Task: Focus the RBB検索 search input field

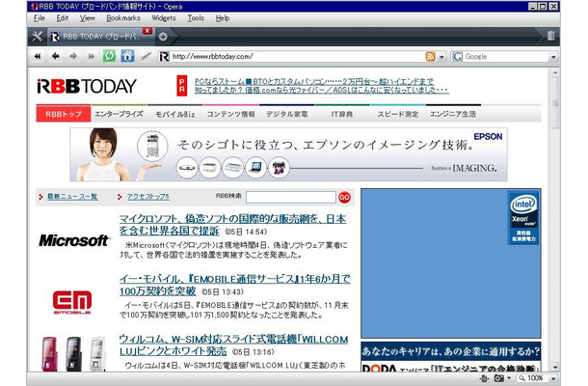Action: tap(291, 197)
